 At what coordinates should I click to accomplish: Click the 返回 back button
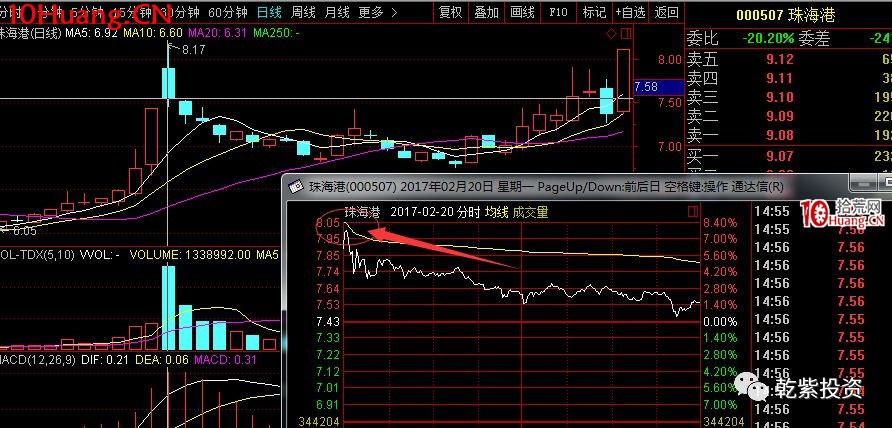pyautogui.click(x=666, y=11)
